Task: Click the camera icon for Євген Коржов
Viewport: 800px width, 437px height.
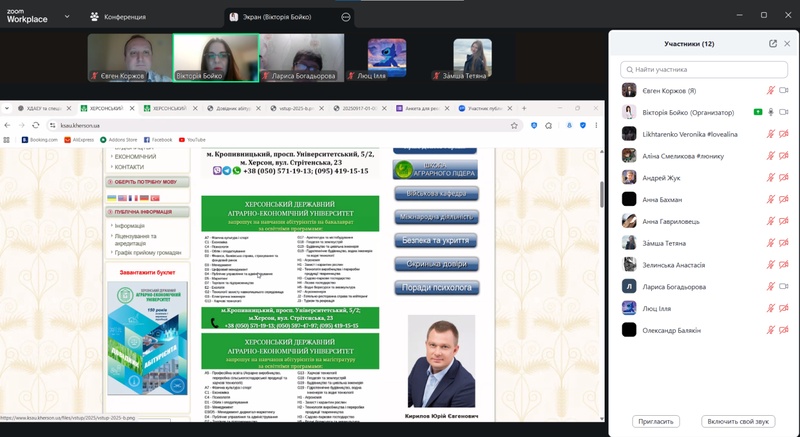Action: click(784, 91)
